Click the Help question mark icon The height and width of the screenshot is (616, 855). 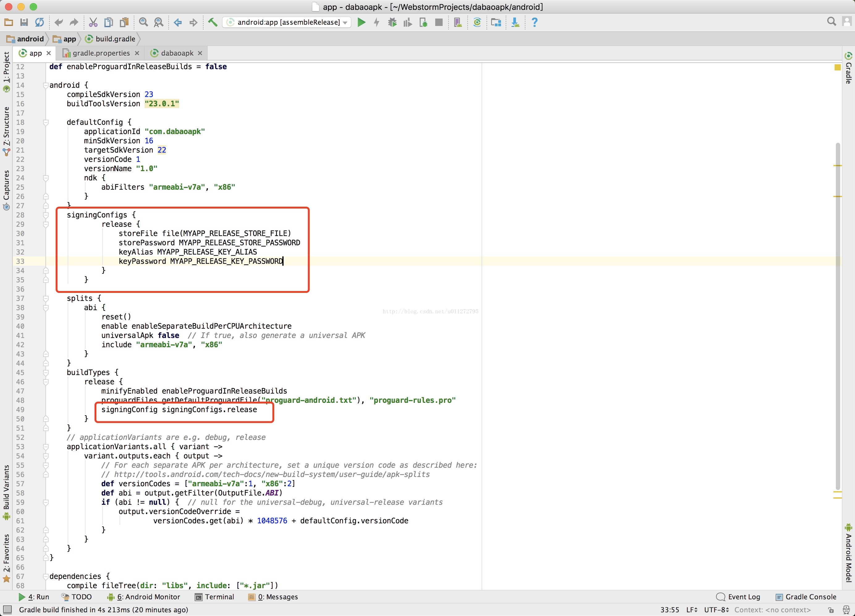[534, 22]
